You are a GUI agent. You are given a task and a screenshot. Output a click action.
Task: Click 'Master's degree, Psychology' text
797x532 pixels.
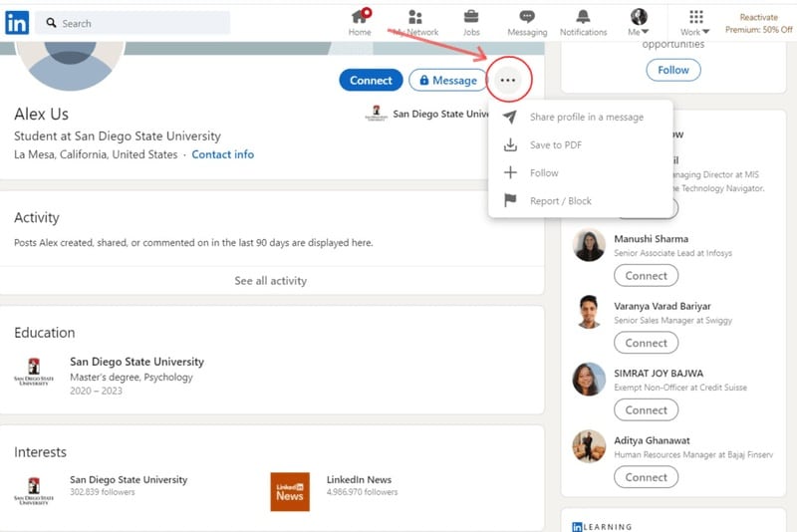click(x=132, y=377)
